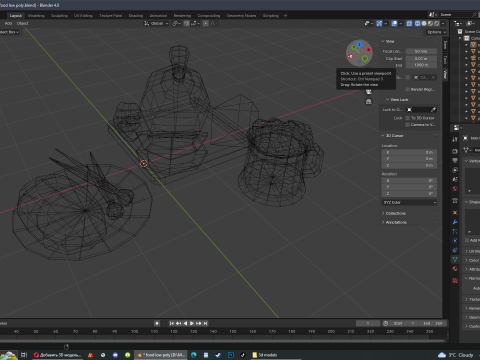Jump to the timeline end frame

point(206,323)
